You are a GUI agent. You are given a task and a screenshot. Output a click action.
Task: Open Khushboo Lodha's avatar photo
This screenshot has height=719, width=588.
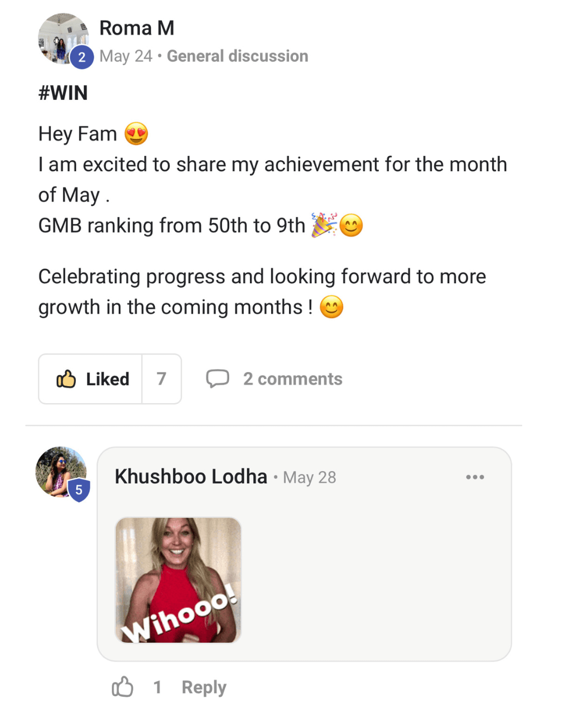pyautogui.click(x=59, y=471)
